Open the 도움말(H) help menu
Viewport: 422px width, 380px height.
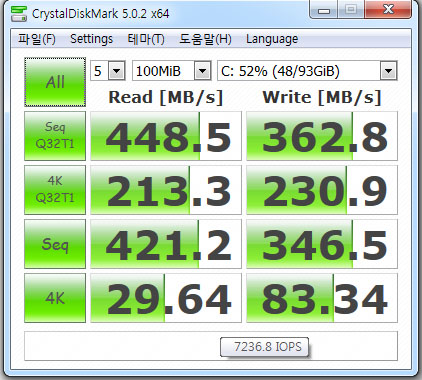[x=205, y=39]
